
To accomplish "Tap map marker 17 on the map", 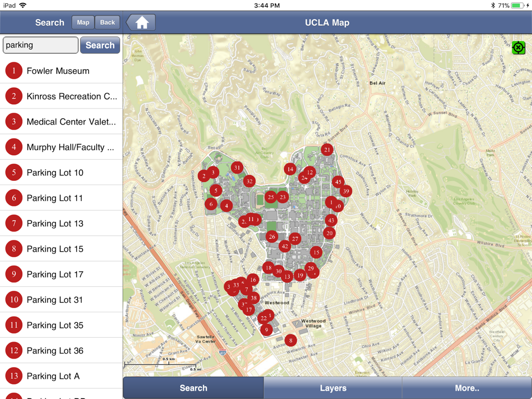I will [x=249, y=310].
